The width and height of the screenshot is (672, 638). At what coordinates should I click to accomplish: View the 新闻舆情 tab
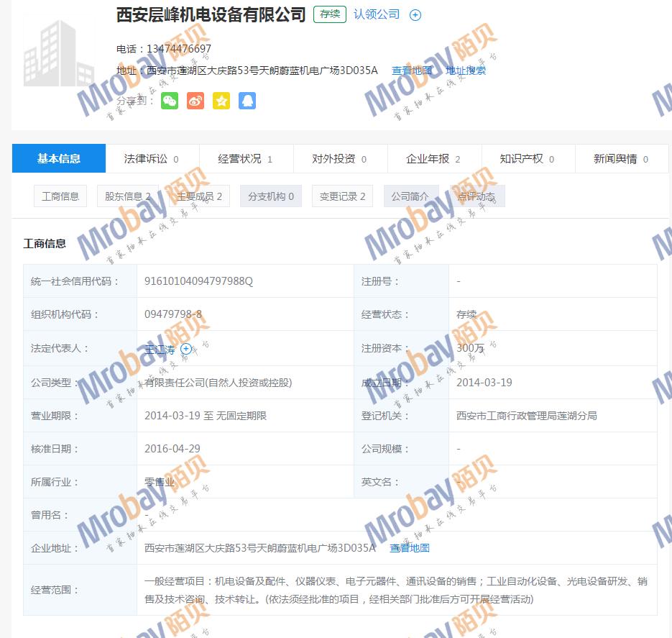(x=621, y=159)
